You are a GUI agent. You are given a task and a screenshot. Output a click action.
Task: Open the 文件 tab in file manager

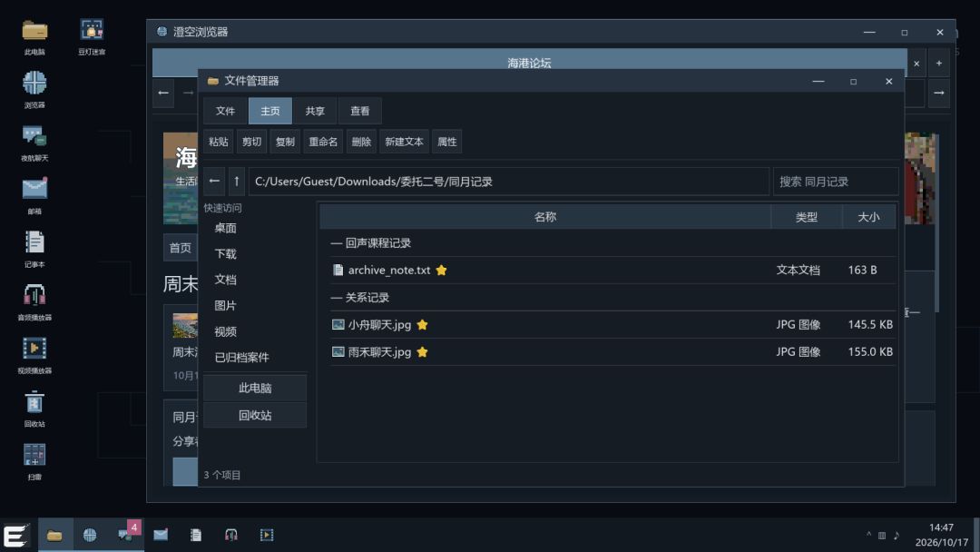225,112
